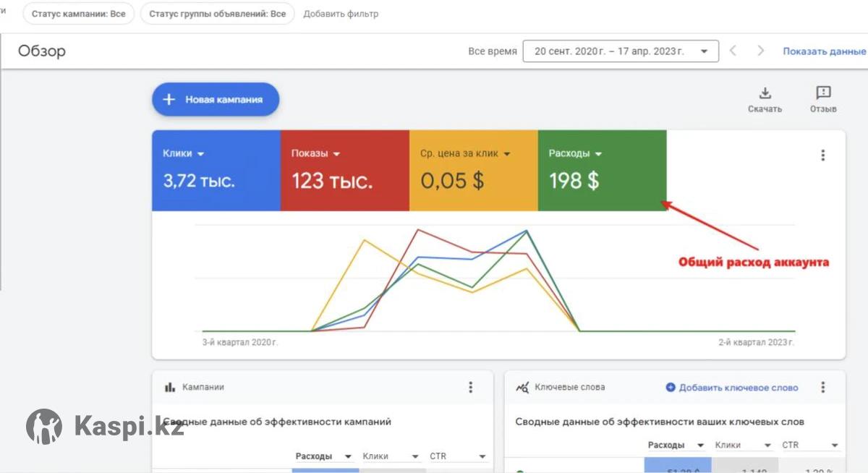Click the Отзыв label

823,109
